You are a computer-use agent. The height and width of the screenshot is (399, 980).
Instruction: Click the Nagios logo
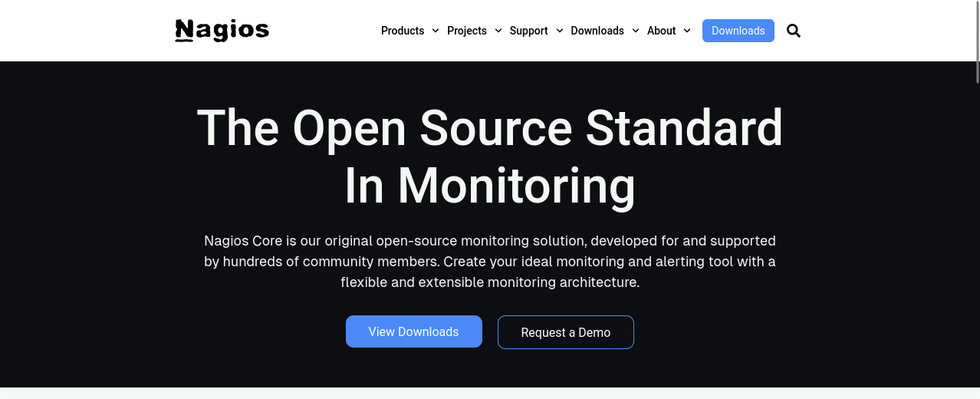point(222,31)
